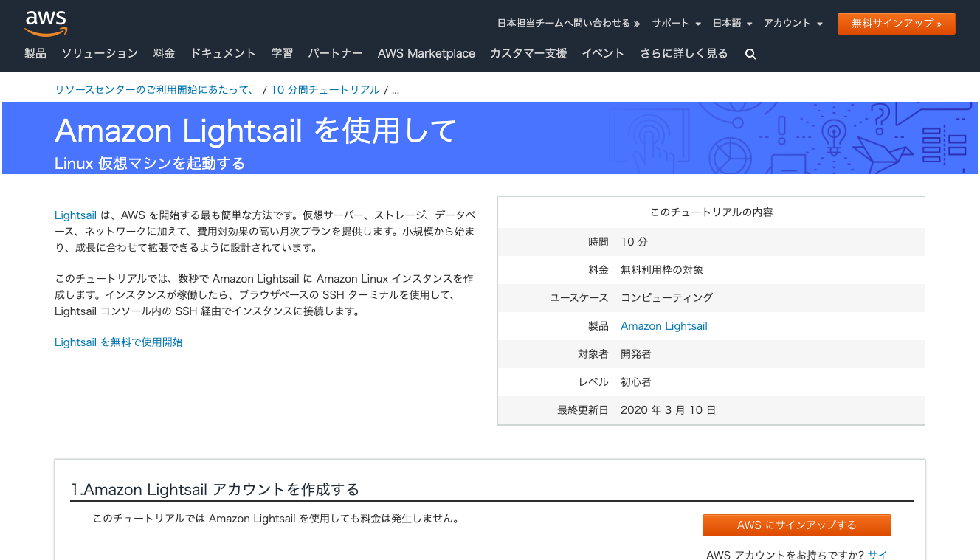Click the 10 分 time value

(x=634, y=242)
